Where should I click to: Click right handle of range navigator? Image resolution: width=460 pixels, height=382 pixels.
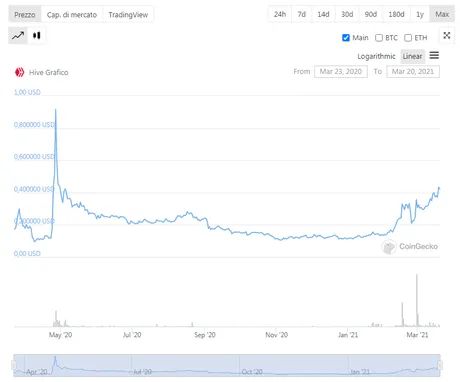(440, 365)
